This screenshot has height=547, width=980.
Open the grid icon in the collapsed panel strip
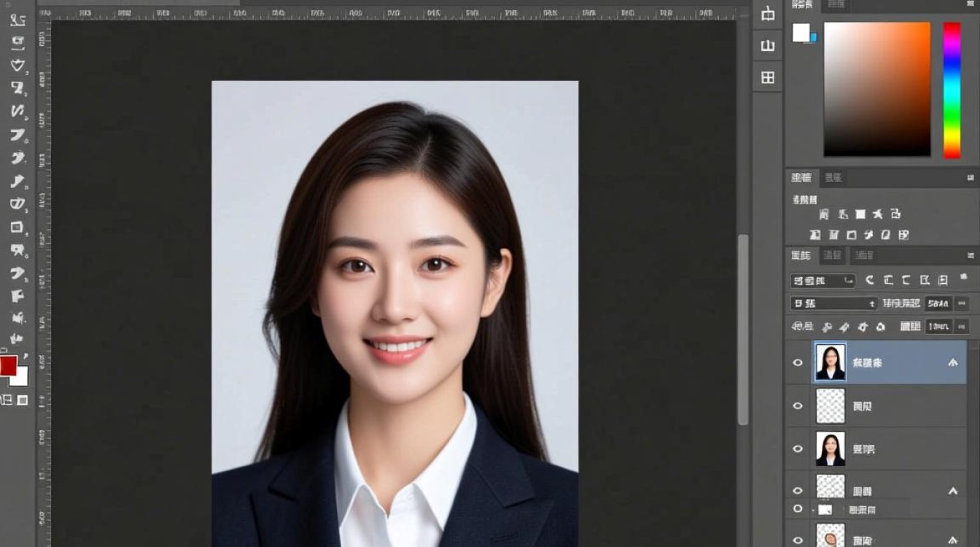(x=768, y=77)
